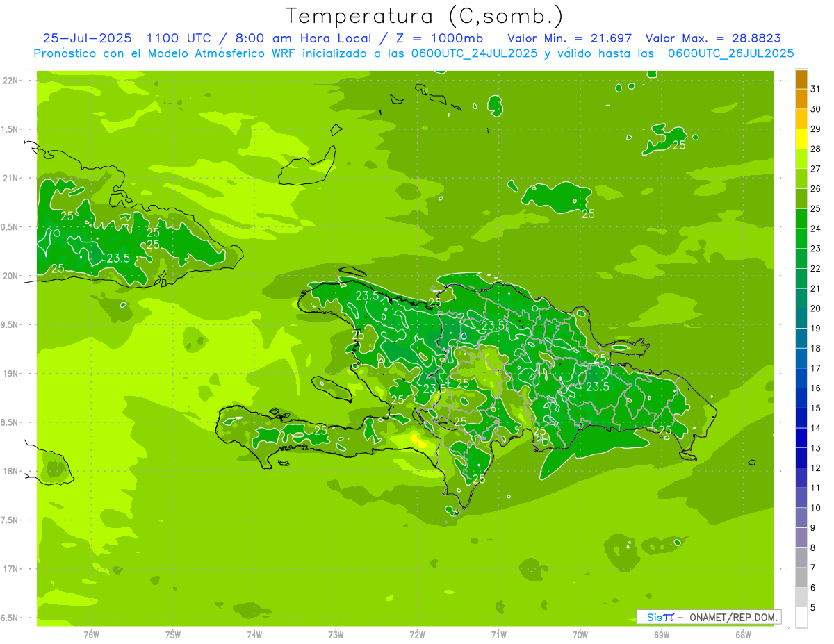
Task: Click the "19N" latitude label
Action: click(x=10, y=373)
